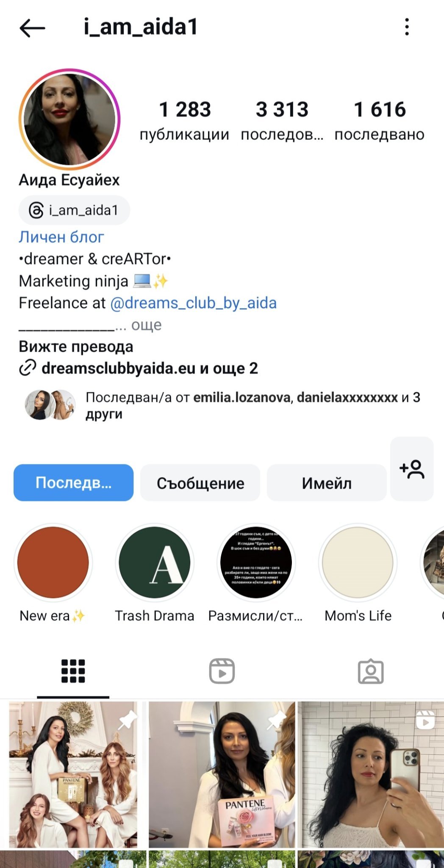Open the @dreams_club_by_aida mention link
Screen dimensions: 444x868
coord(193,303)
